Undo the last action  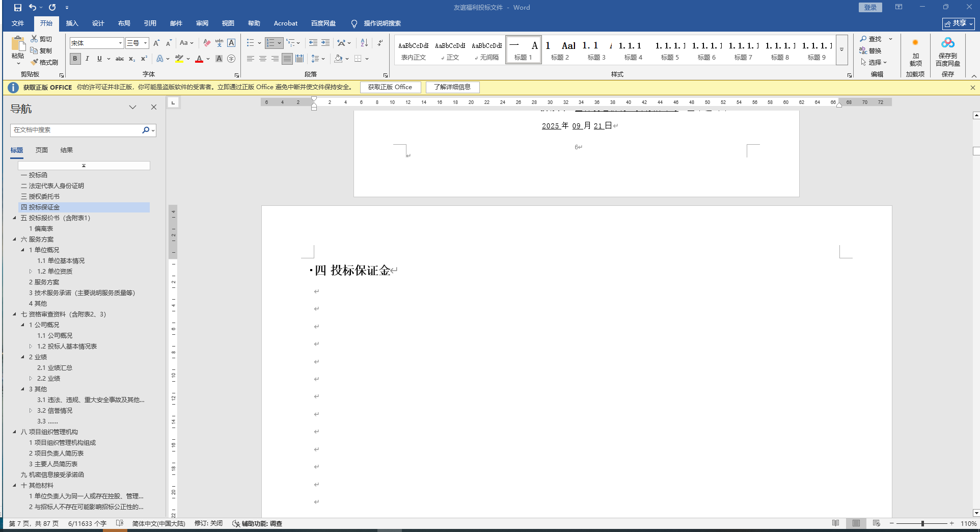[33, 8]
